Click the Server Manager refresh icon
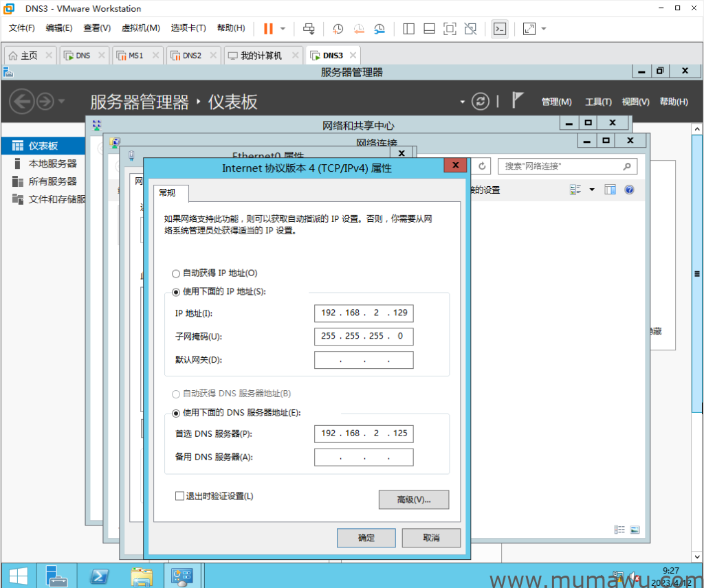 (x=480, y=102)
